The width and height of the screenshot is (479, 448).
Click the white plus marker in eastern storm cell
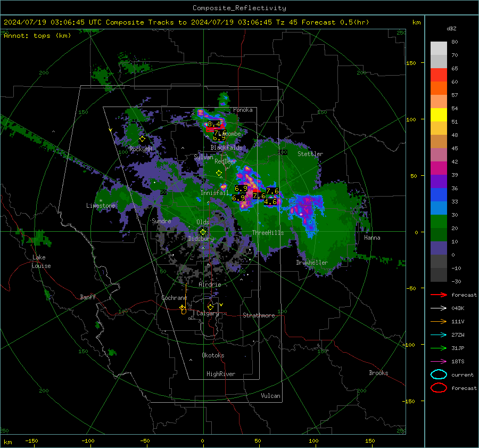click(x=301, y=214)
